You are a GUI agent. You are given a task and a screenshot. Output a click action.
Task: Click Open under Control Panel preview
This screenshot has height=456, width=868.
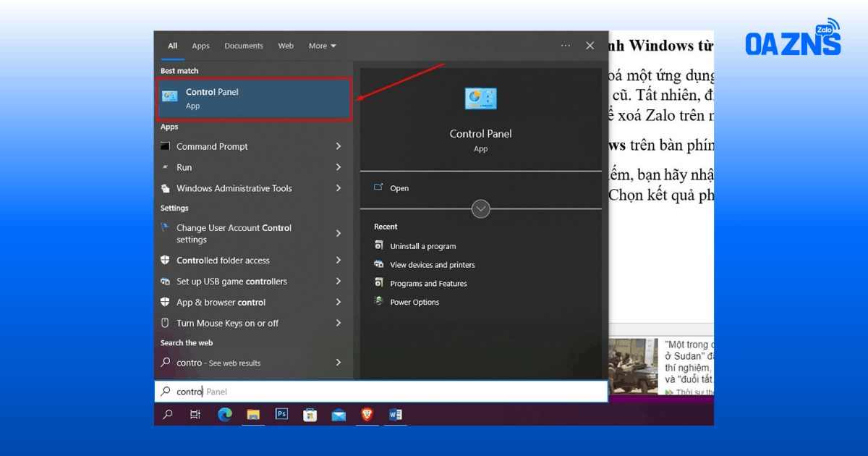point(399,188)
